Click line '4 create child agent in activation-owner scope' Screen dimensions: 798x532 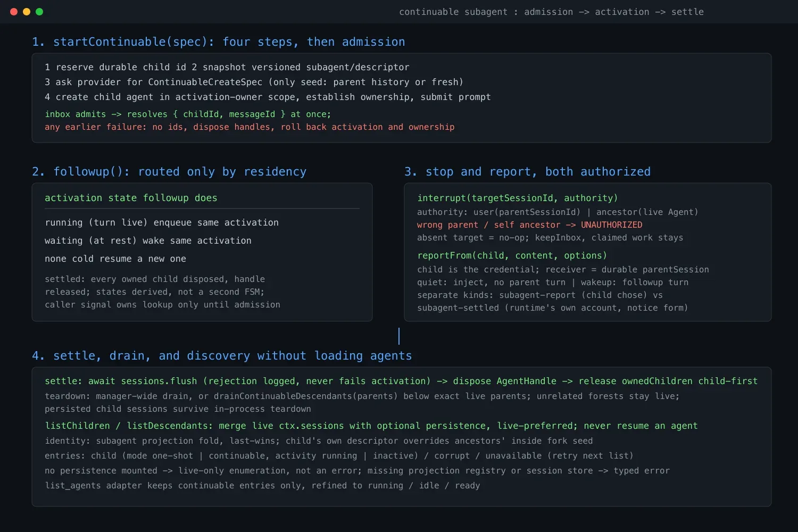coord(268,97)
